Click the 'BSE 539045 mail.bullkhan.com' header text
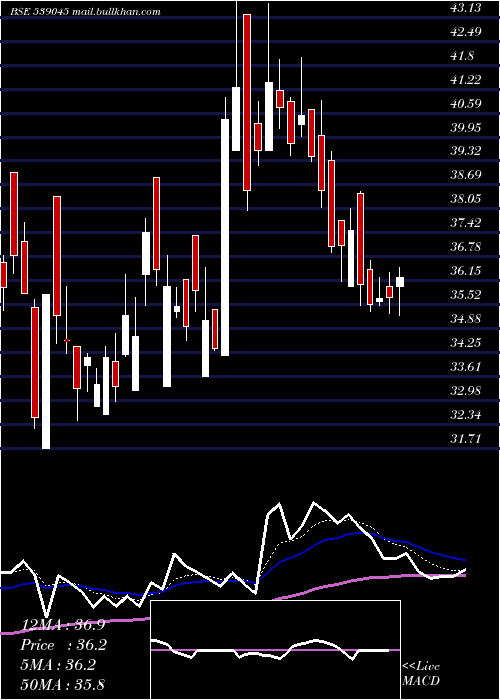The image size is (500, 700). pos(85,12)
